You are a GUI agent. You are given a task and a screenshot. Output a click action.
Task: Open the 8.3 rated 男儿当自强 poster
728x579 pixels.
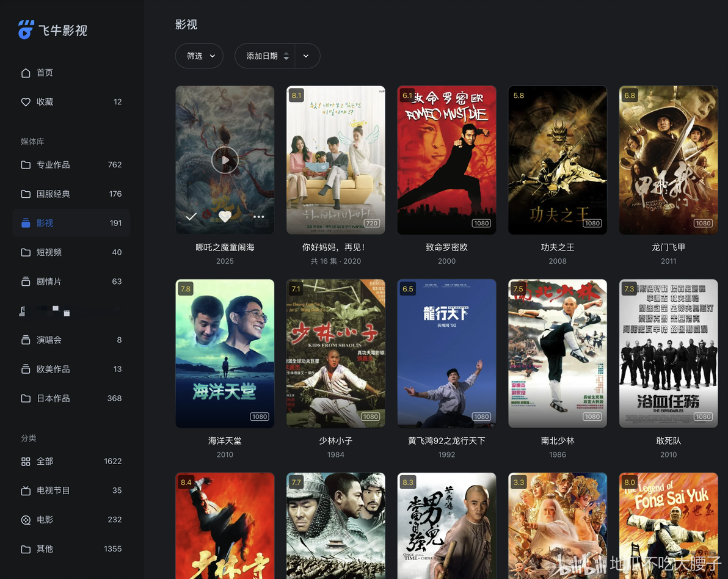(446, 526)
